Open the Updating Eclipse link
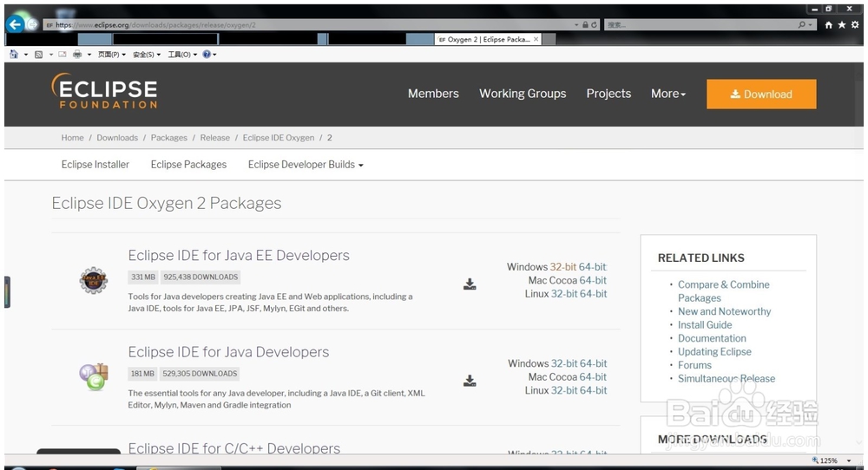Image resolution: width=868 pixels, height=470 pixels. [714, 352]
